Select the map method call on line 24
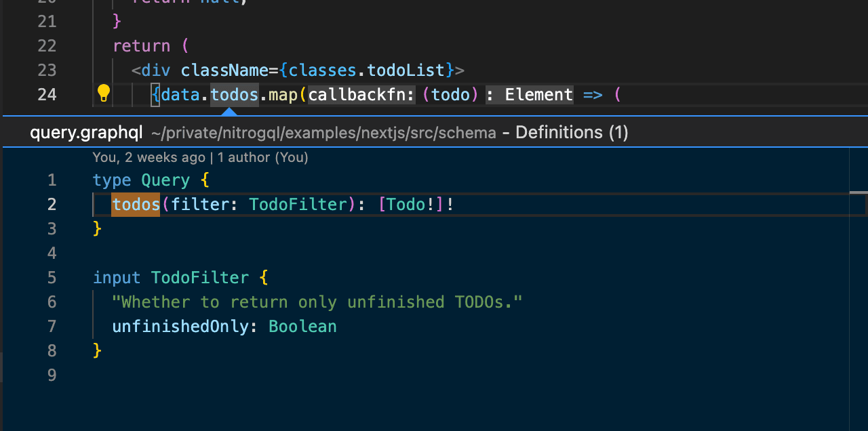Viewport: 868px width, 431px height. (281, 94)
